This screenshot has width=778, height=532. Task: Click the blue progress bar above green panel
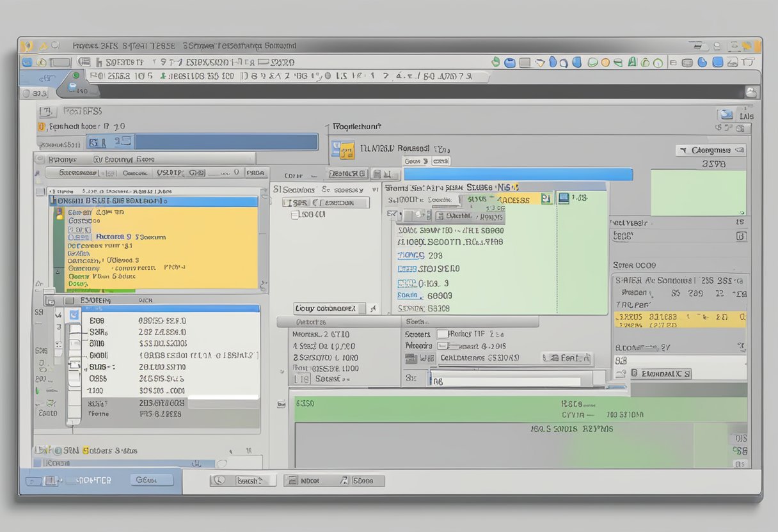pos(518,175)
